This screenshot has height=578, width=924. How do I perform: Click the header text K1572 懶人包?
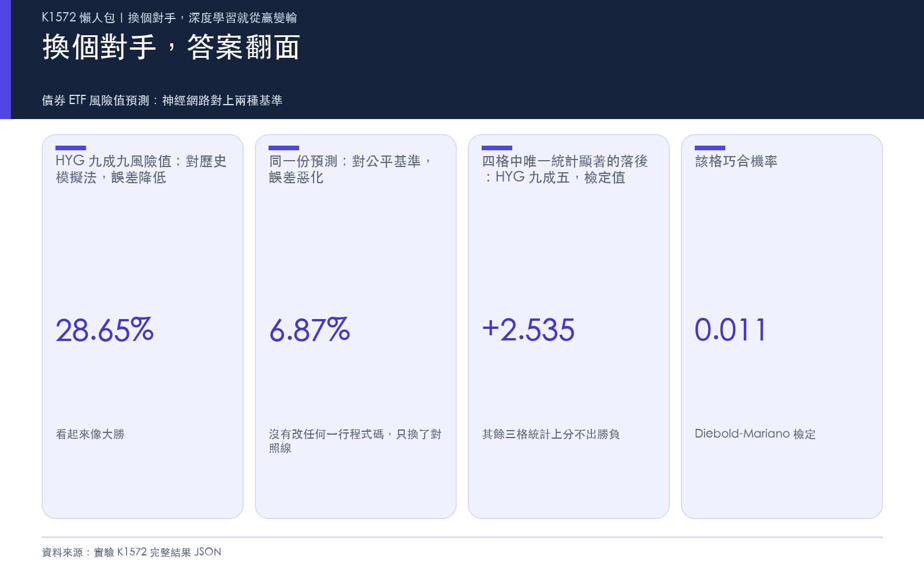tap(79, 18)
